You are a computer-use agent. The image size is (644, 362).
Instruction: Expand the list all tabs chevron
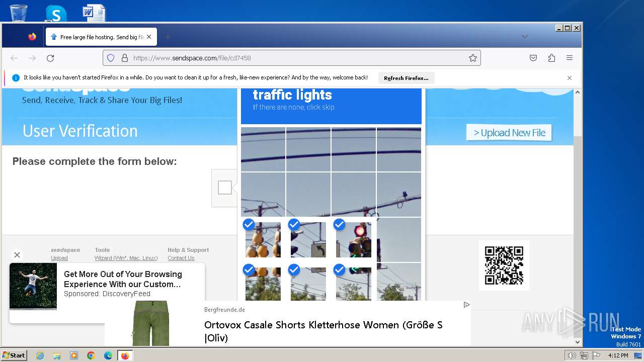pos(525,37)
